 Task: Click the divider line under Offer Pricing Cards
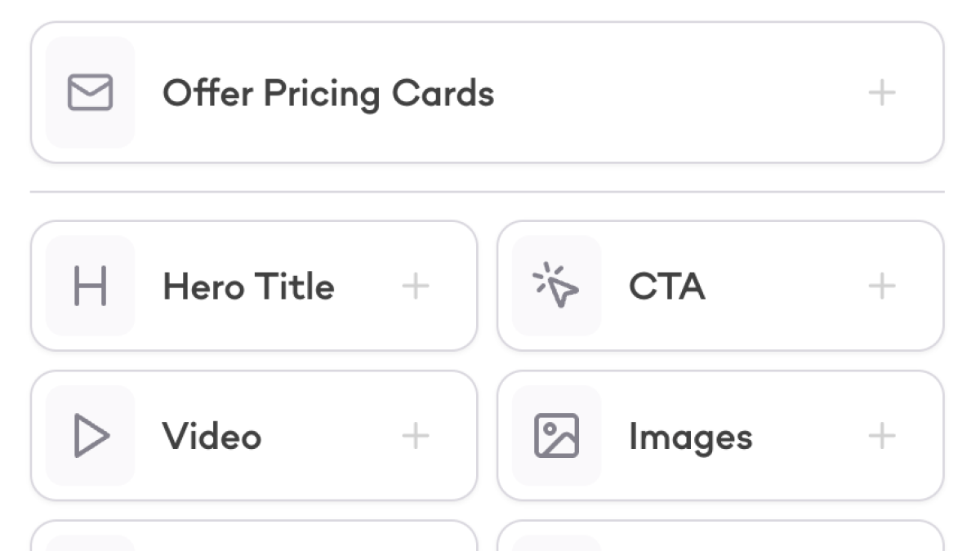[x=487, y=193]
